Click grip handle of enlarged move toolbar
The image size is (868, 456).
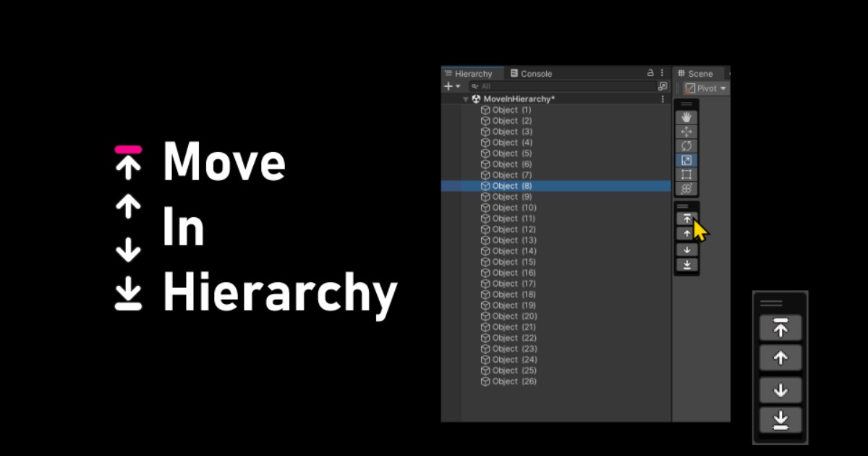pos(771,303)
